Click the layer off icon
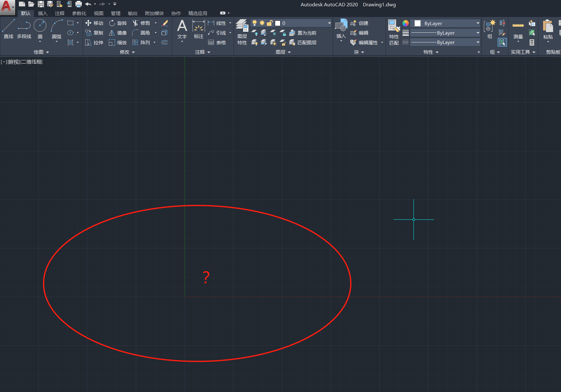 (x=254, y=33)
